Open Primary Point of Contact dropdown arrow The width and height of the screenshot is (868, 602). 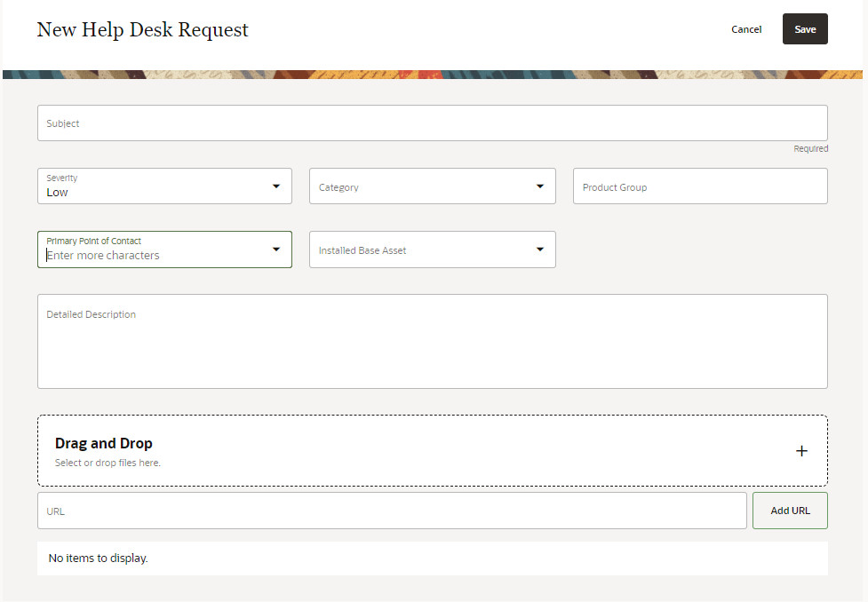coord(276,250)
